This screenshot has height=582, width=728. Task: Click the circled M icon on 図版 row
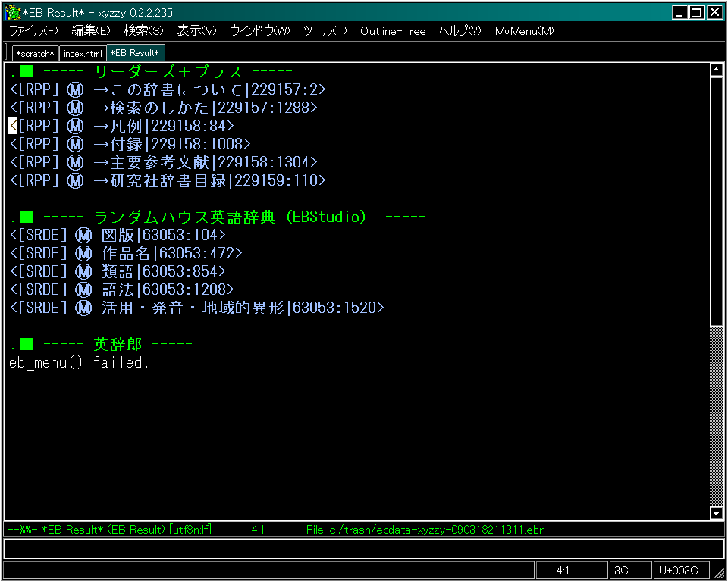[83, 235]
